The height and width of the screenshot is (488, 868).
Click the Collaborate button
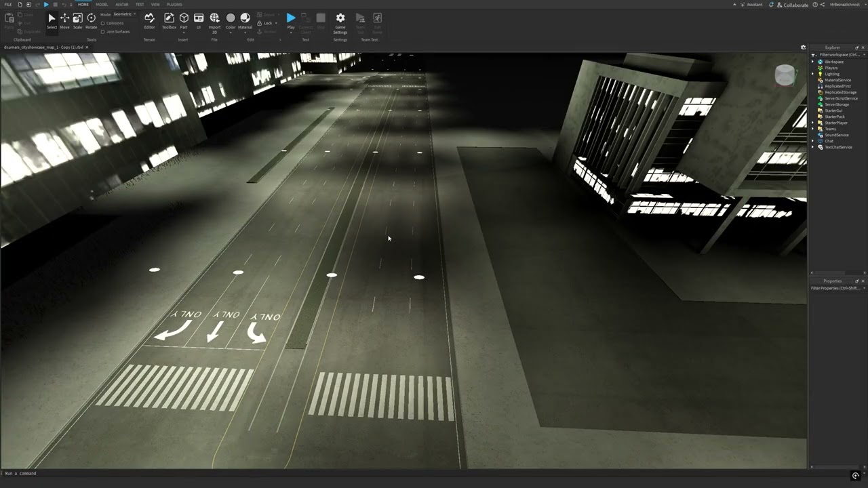(x=793, y=5)
